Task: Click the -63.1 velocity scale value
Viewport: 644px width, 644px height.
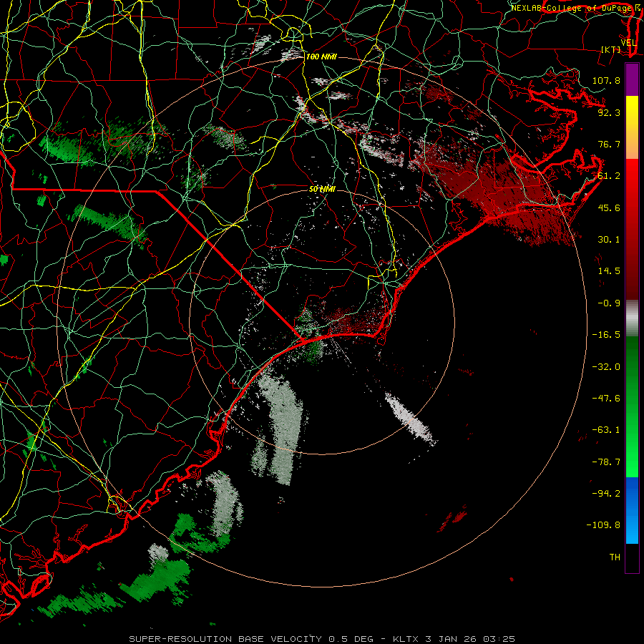Action: coord(606,430)
